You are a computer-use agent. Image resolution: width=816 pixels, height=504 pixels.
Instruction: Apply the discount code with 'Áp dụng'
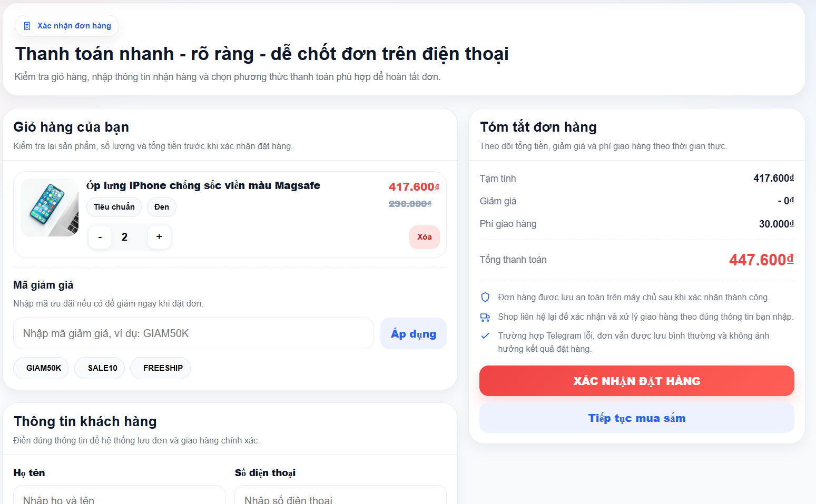click(413, 333)
